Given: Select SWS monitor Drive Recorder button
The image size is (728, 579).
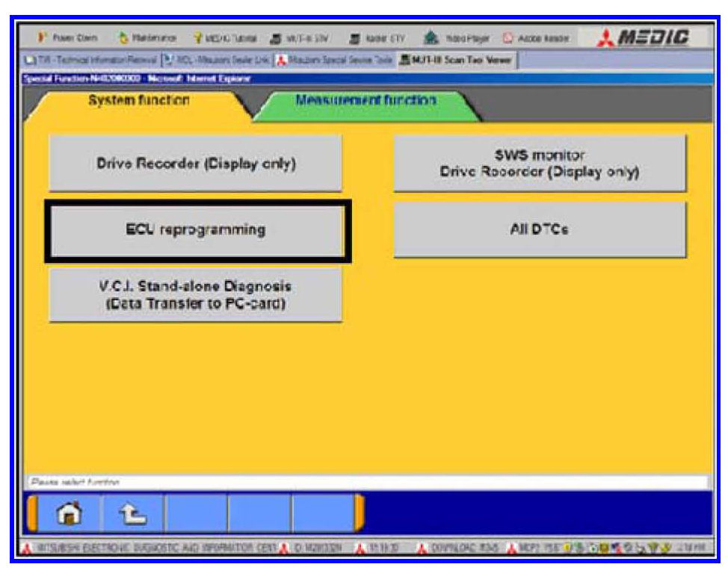Looking at the screenshot, I should click(x=539, y=164).
